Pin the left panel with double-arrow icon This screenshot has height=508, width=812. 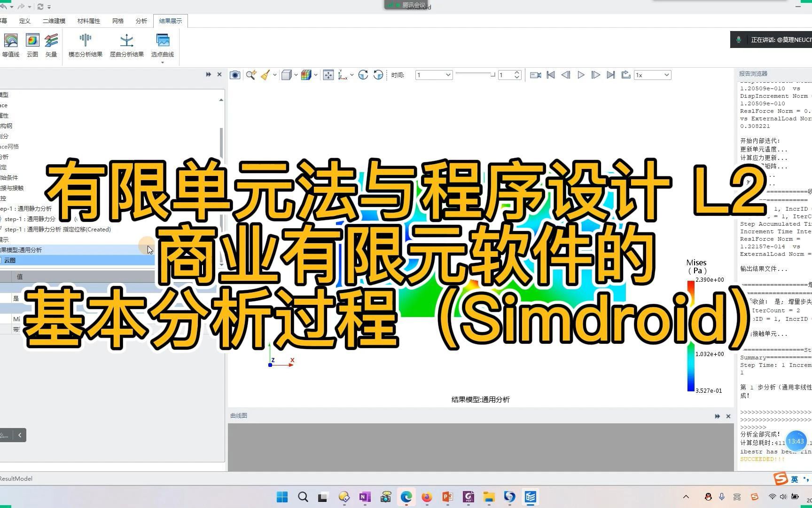pyautogui.click(x=209, y=74)
